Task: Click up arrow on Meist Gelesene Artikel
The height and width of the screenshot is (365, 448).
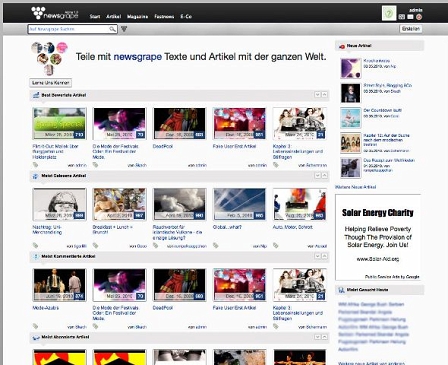Action: [x=324, y=175]
